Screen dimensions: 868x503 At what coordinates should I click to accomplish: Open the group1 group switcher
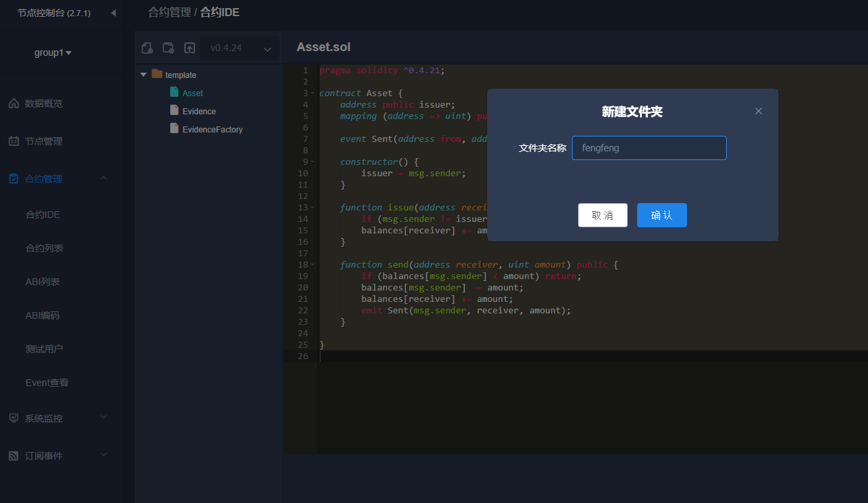53,52
